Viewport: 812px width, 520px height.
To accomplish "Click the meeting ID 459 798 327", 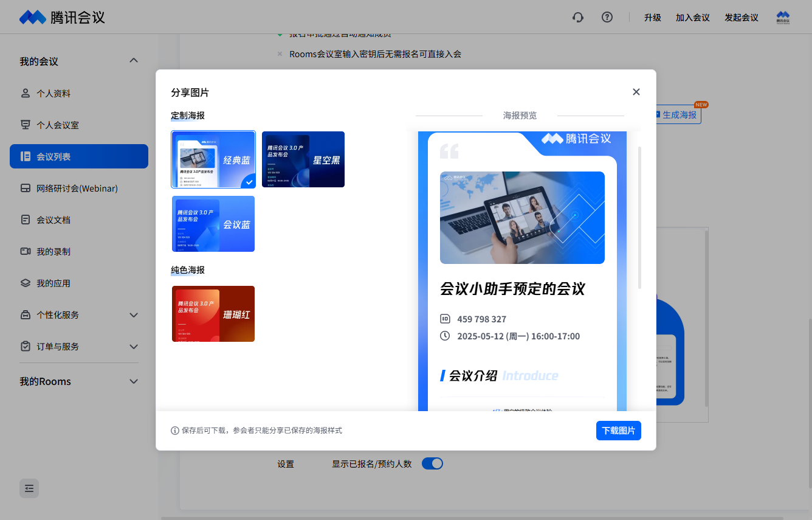I will [481, 319].
